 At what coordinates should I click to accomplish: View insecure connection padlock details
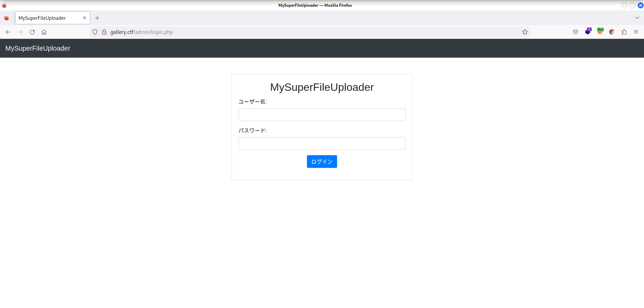104,32
